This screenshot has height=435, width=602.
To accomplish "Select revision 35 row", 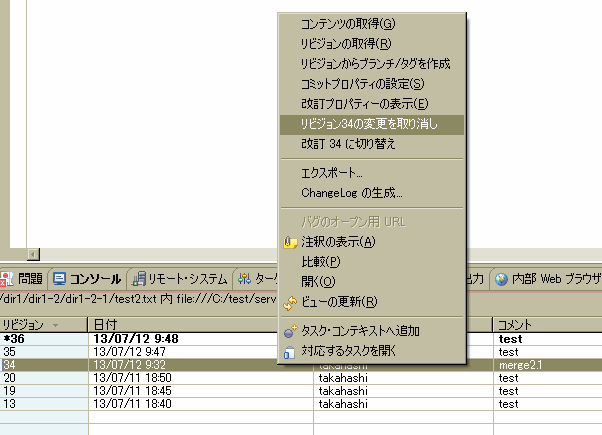I will (x=301, y=352).
